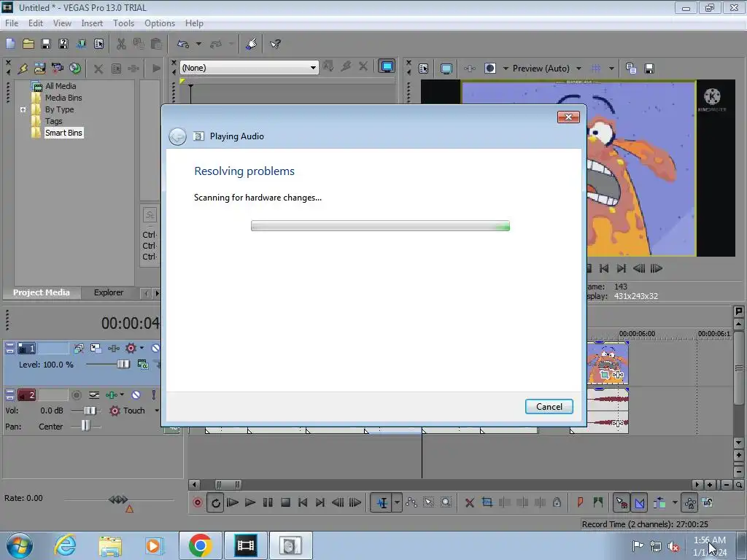
Task: Mute audio track 2
Action: pos(136,394)
